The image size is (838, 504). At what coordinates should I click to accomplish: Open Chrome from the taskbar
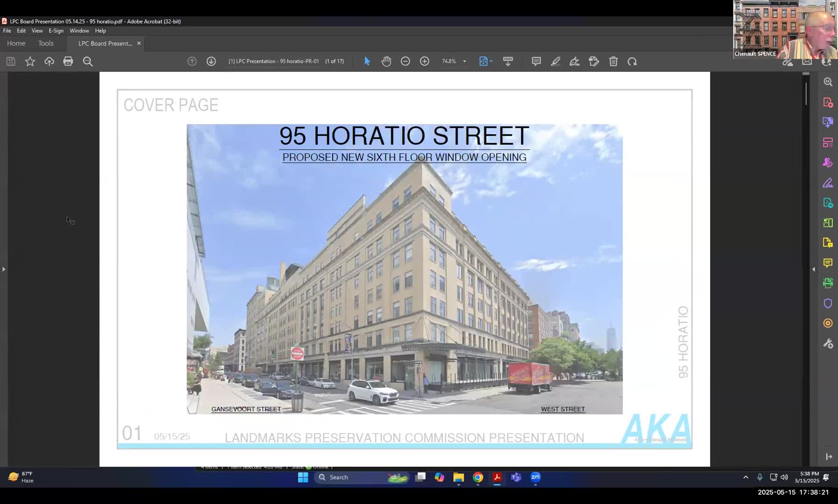pos(478,477)
